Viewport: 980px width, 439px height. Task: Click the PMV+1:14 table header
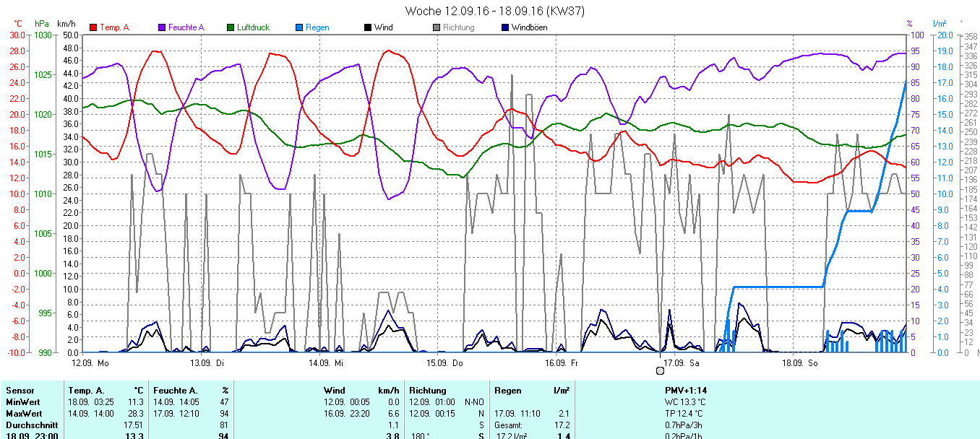685,391
